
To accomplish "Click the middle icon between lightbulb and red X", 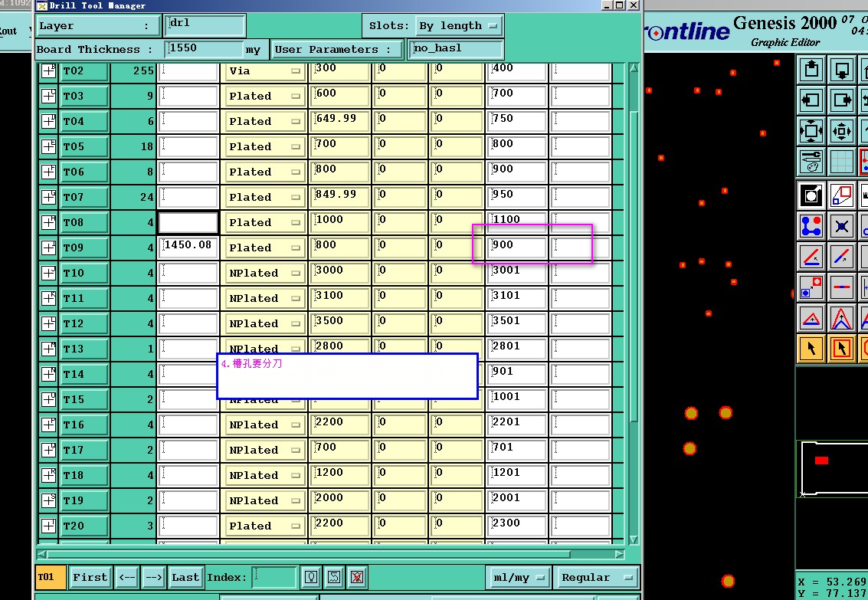I will (x=334, y=577).
